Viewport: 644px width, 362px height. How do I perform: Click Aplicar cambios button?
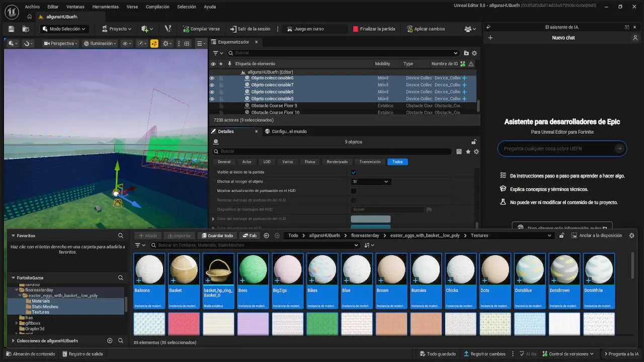pyautogui.click(x=426, y=29)
